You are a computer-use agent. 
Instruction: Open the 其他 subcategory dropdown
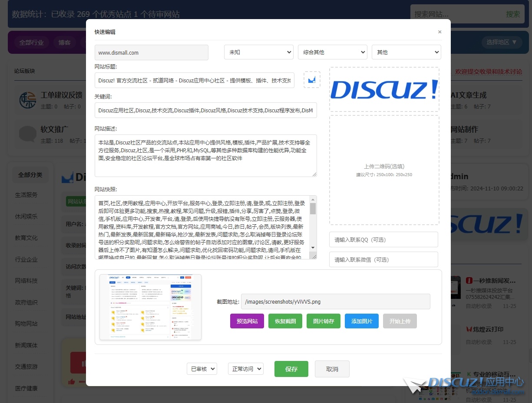[x=406, y=52]
